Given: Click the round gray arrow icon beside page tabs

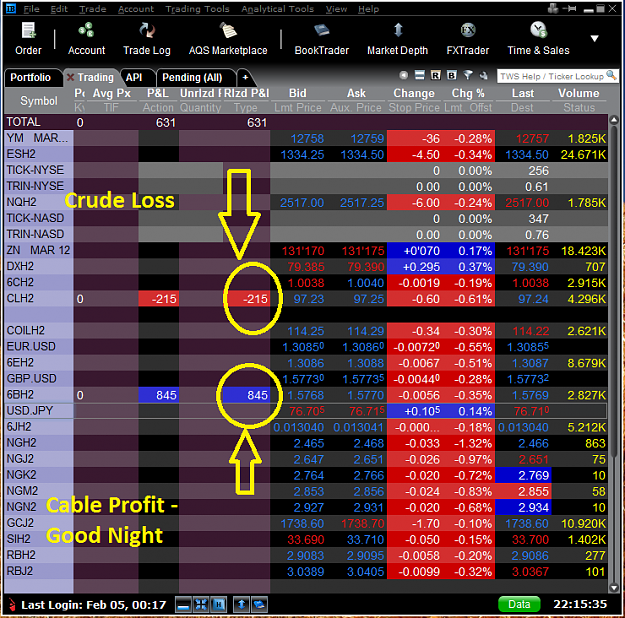Looking at the screenshot, I should pyautogui.click(x=404, y=75).
